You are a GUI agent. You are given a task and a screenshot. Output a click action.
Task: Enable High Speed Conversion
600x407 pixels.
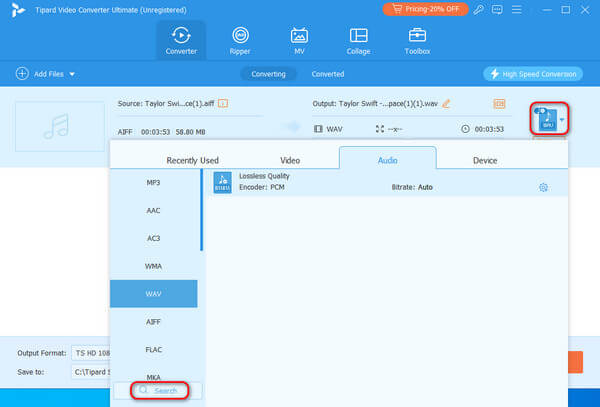point(533,74)
